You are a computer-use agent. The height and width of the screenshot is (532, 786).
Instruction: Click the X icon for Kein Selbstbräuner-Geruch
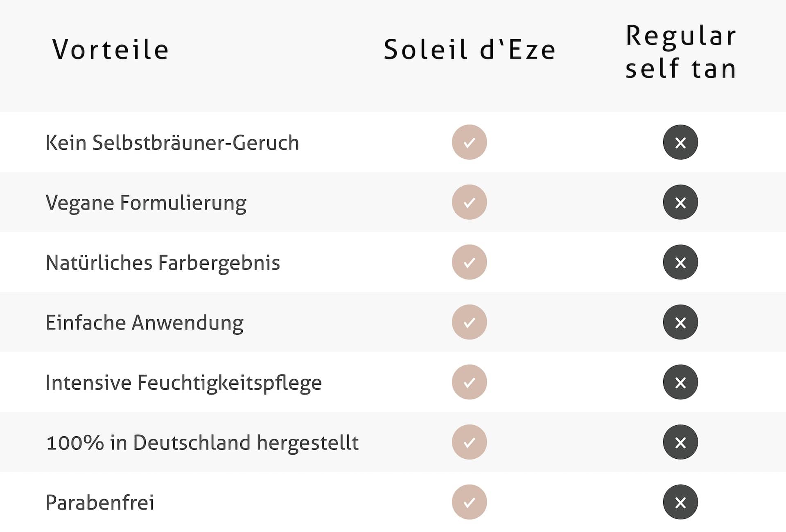(680, 142)
